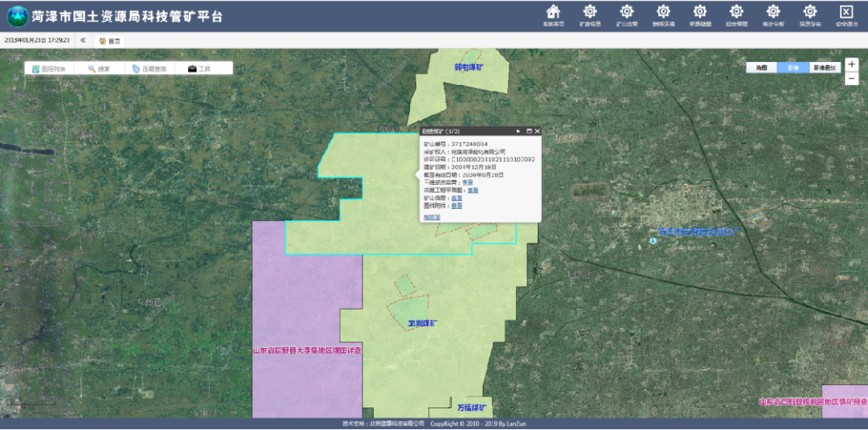Click 山东省巨野县大李集地区煤田详查 label
This screenshot has height=430, width=868.
pos(307,350)
